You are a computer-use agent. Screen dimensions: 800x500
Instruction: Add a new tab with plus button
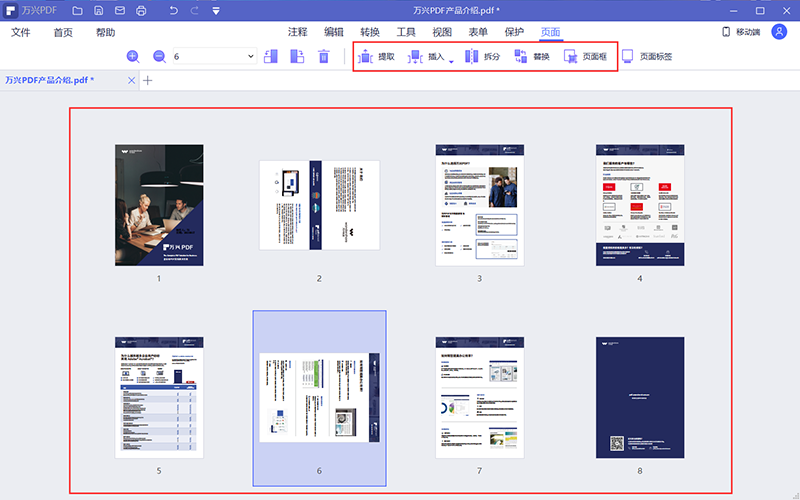click(x=148, y=80)
